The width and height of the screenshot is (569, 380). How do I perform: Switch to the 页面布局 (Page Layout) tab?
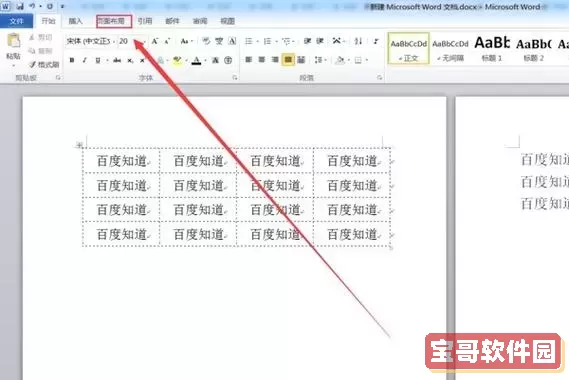pos(114,21)
